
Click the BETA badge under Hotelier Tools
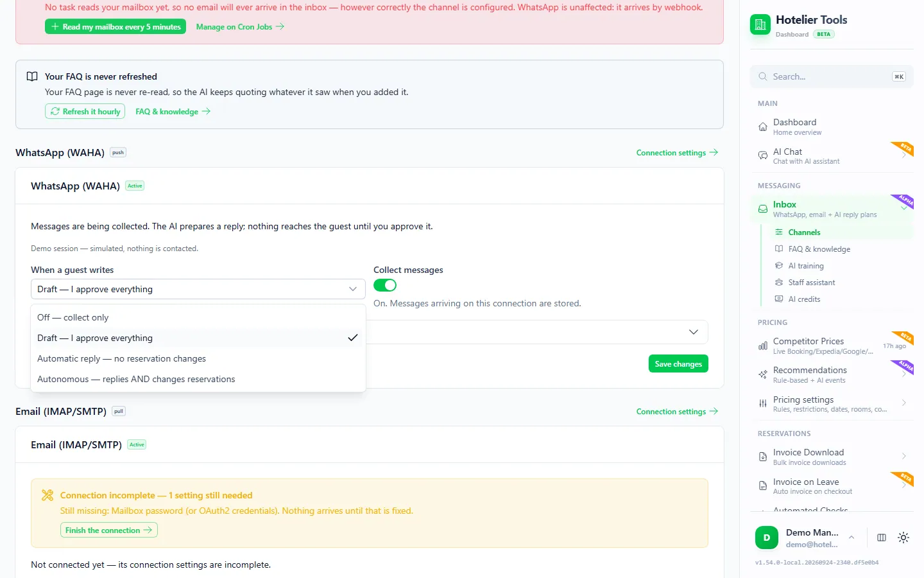click(x=824, y=34)
